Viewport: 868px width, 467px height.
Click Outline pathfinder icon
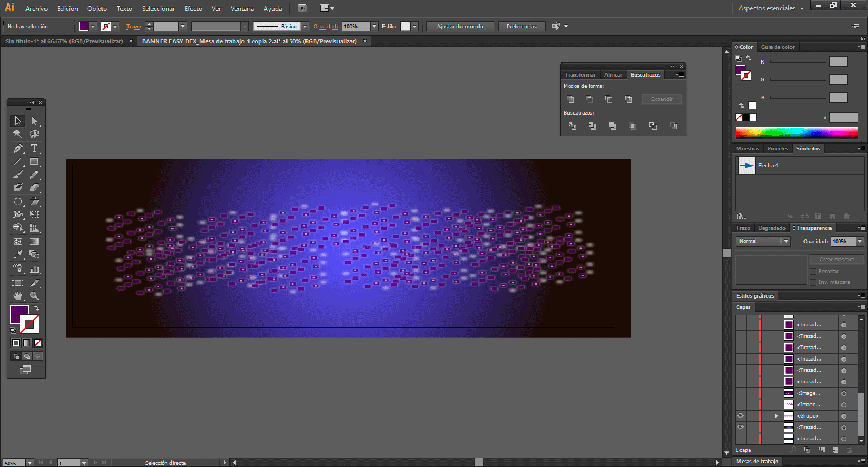(x=653, y=126)
